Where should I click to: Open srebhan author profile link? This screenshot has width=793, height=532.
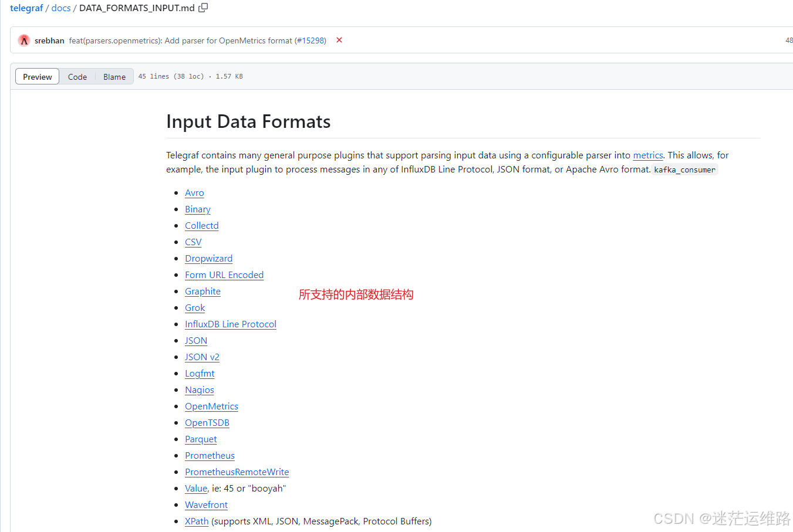pyautogui.click(x=49, y=40)
